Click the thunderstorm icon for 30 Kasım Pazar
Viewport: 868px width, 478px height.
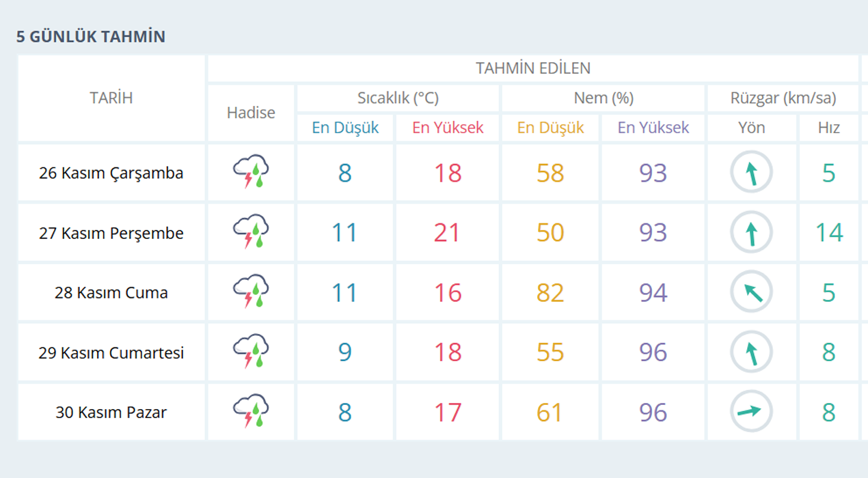(251, 412)
